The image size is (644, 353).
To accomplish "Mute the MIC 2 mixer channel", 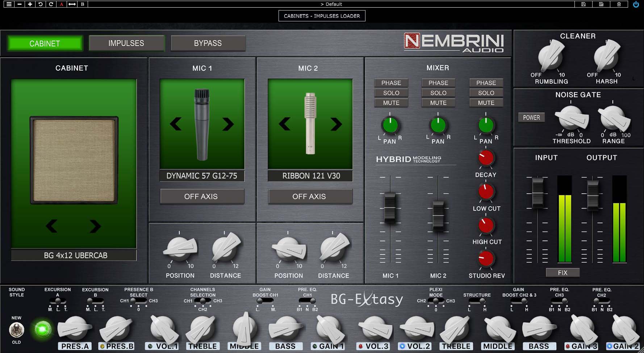I will tap(438, 103).
